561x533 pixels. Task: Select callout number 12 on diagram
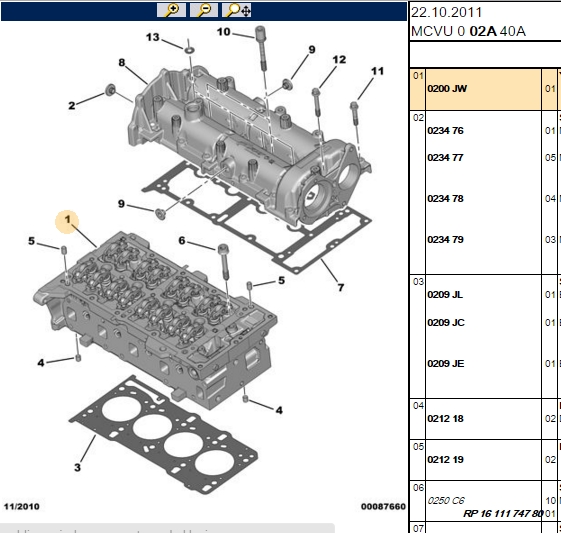point(339,59)
